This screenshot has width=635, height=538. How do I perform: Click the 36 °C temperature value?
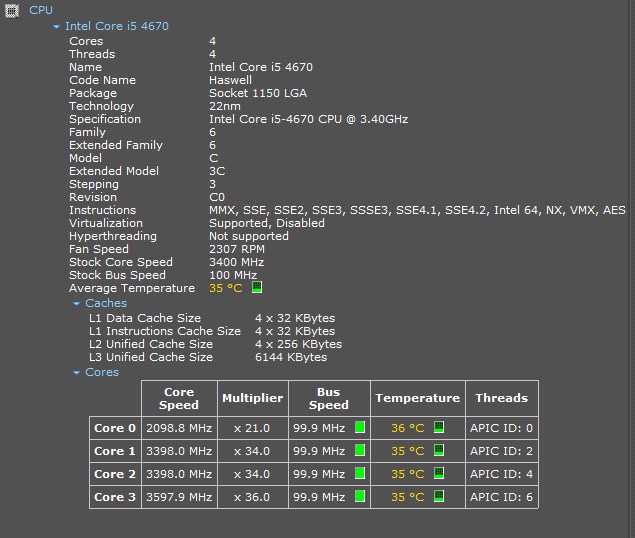pos(407,428)
